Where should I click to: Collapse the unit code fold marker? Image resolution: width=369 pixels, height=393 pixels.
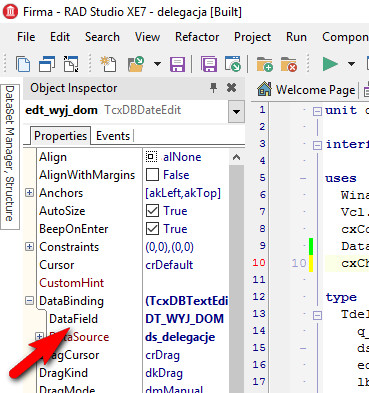click(x=317, y=111)
